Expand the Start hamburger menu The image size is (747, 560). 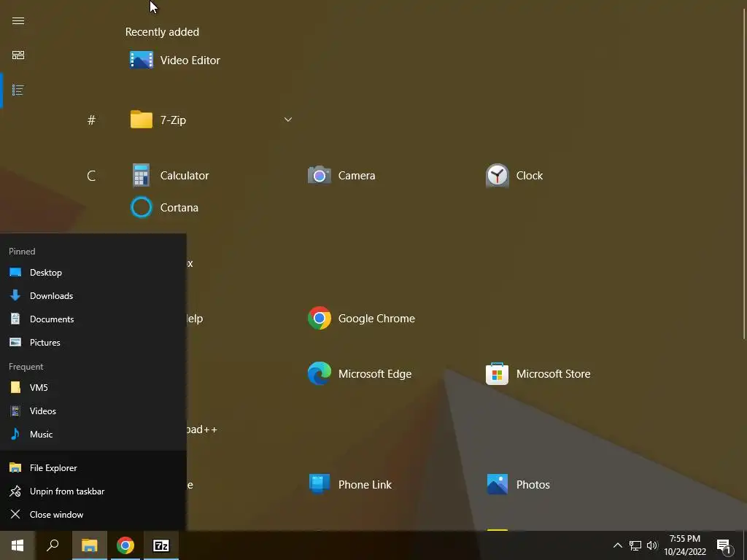coord(18,21)
